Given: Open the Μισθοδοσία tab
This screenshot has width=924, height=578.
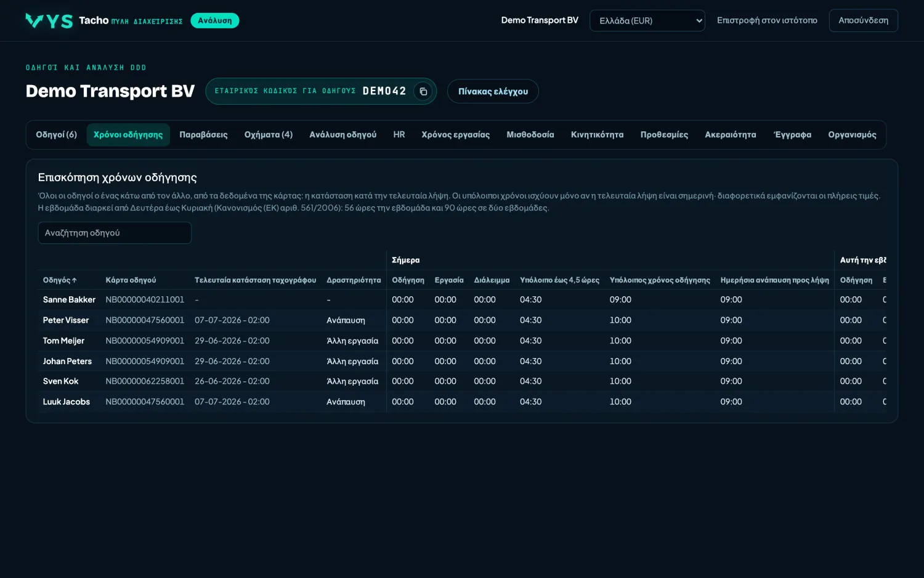Looking at the screenshot, I should (x=530, y=135).
